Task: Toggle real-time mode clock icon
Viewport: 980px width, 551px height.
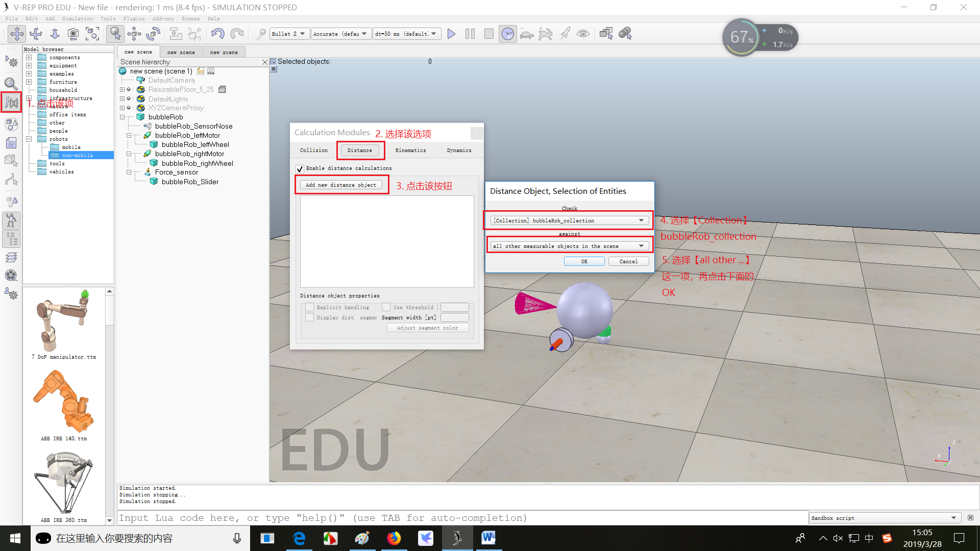Action: [x=507, y=34]
